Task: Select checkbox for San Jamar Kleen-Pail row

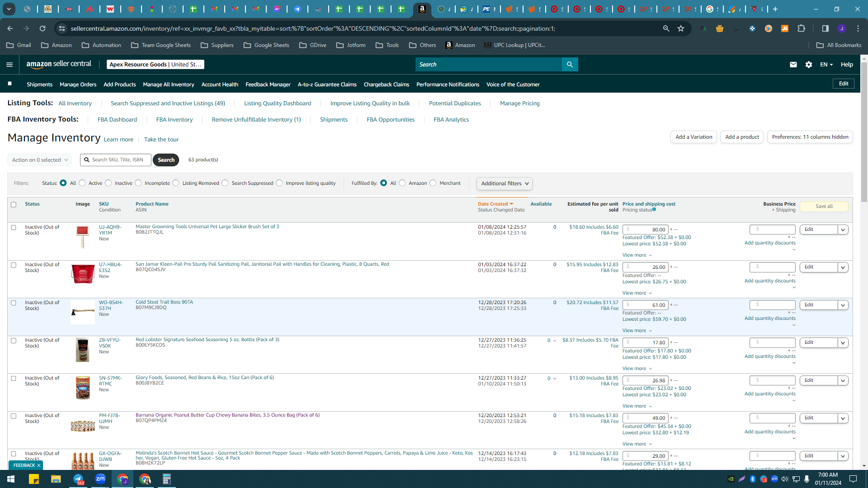Action: pyautogui.click(x=14, y=265)
